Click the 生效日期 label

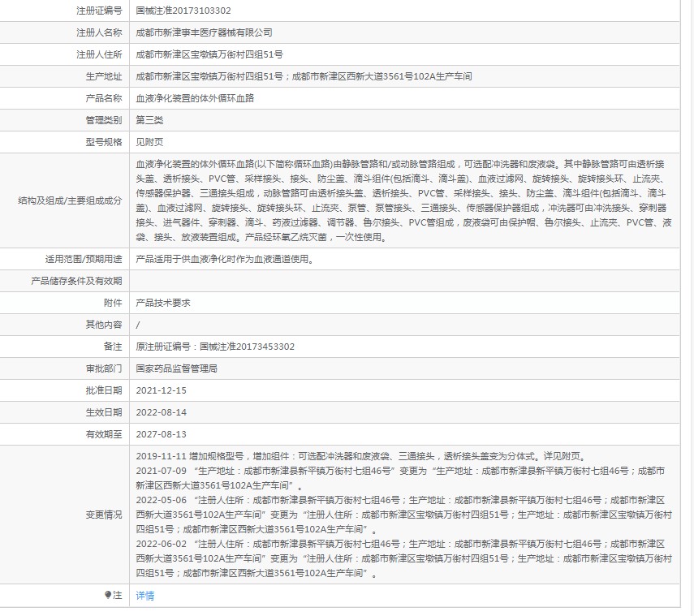(104, 412)
